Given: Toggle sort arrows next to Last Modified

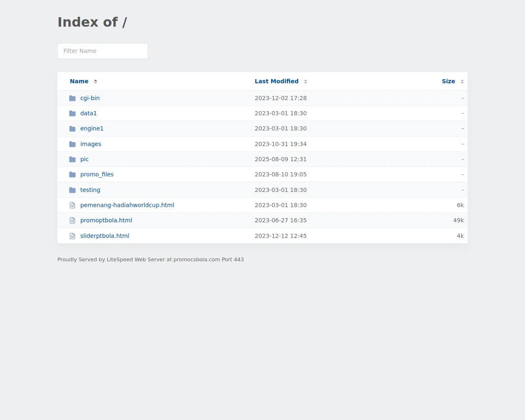Looking at the screenshot, I should tap(306, 82).
